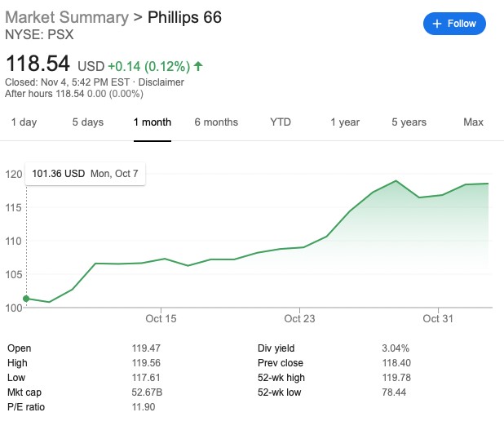Click the plus icon in Follow button
The height and width of the screenshot is (430, 504).
coord(436,24)
